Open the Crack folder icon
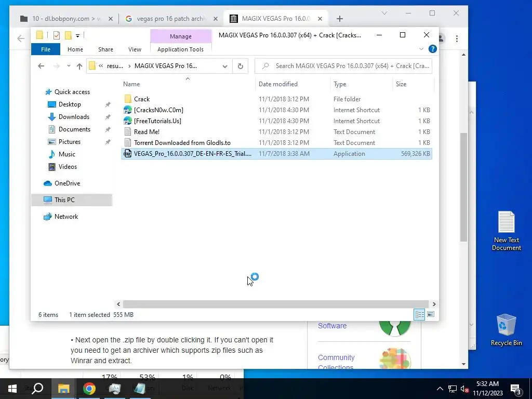Viewport: 532px width, 399px height. (x=128, y=99)
